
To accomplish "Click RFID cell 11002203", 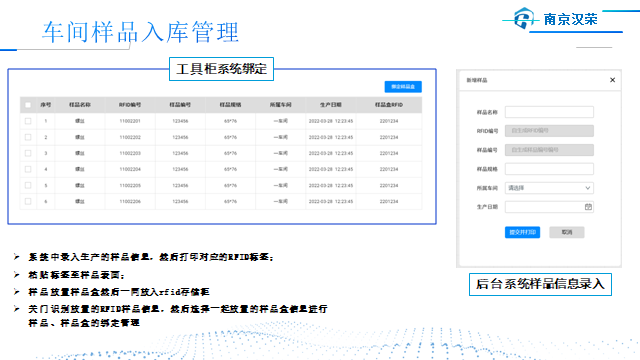I will [130, 153].
